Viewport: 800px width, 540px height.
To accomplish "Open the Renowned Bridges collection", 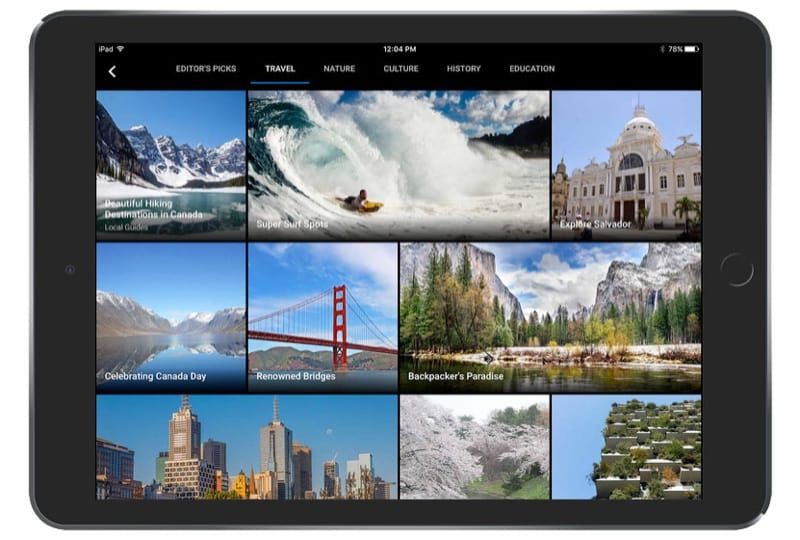I will [322, 316].
